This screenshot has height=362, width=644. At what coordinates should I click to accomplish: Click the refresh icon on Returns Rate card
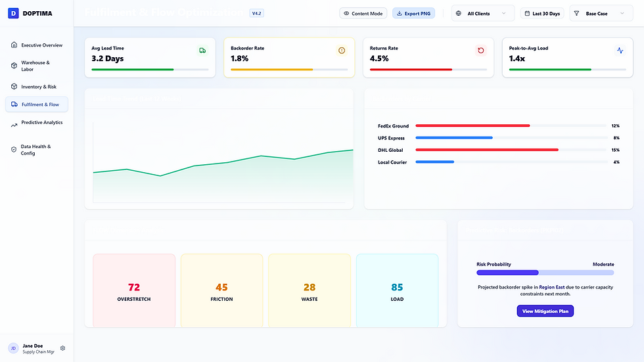(x=481, y=51)
